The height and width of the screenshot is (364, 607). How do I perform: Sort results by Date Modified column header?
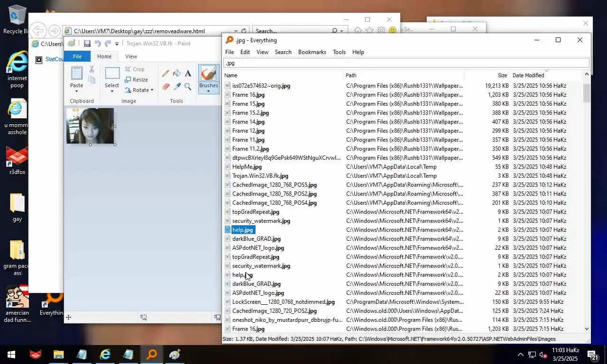tap(546, 75)
